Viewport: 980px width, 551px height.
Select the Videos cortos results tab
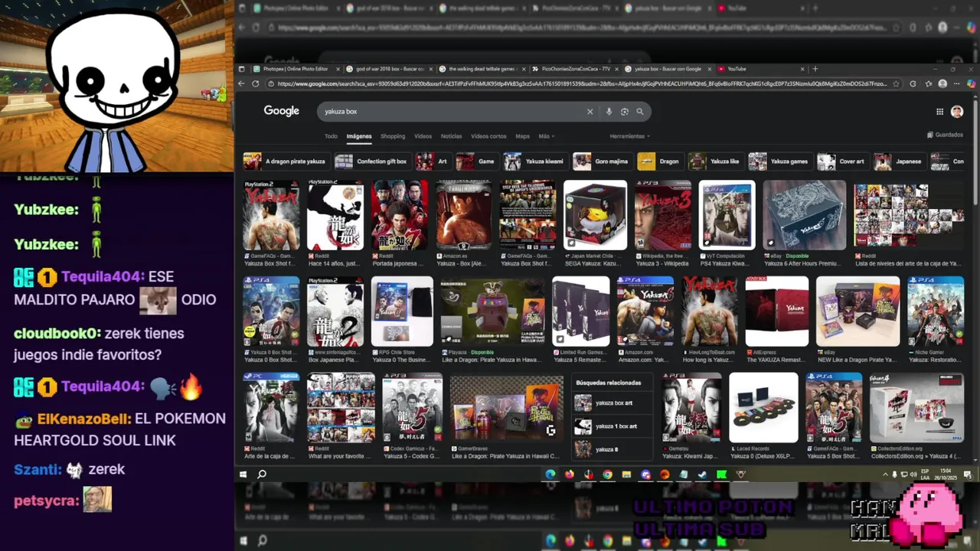point(488,136)
